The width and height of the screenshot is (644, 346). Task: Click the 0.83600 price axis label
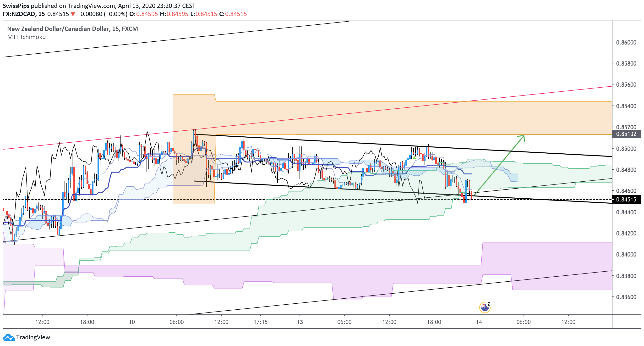(626, 297)
